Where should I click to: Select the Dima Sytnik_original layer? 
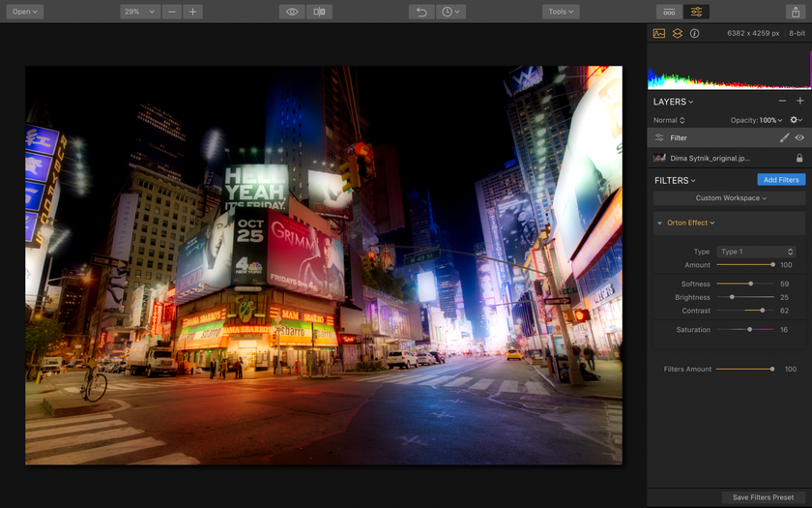(x=729, y=158)
